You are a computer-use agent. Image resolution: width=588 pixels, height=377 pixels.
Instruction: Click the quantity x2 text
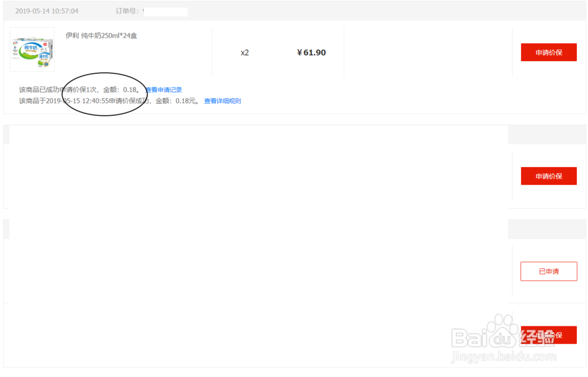click(x=245, y=53)
